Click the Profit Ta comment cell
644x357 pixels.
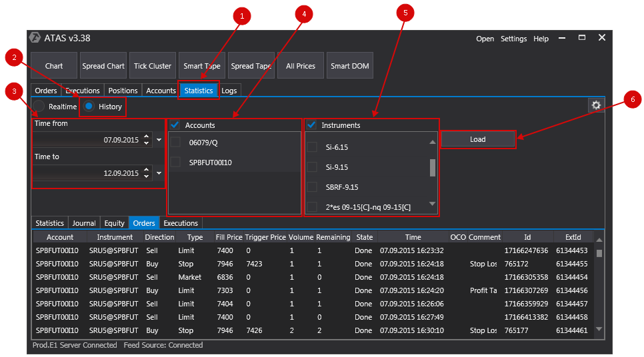[483, 290]
